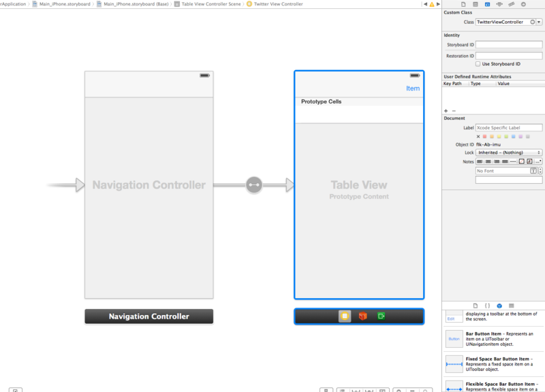545x392 pixels.
Task: Click the Type column header
Action: (x=476, y=83)
